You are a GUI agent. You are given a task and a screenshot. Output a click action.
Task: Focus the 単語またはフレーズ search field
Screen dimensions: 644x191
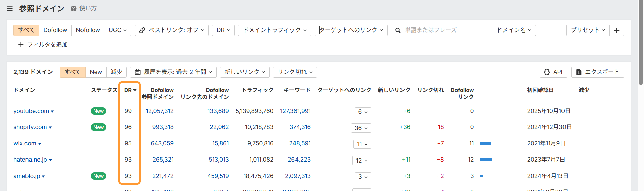(x=446, y=30)
